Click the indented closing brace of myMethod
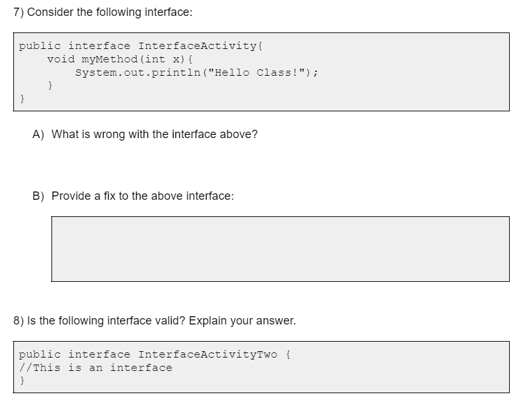This screenshot has width=532, height=418. (50, 85)
